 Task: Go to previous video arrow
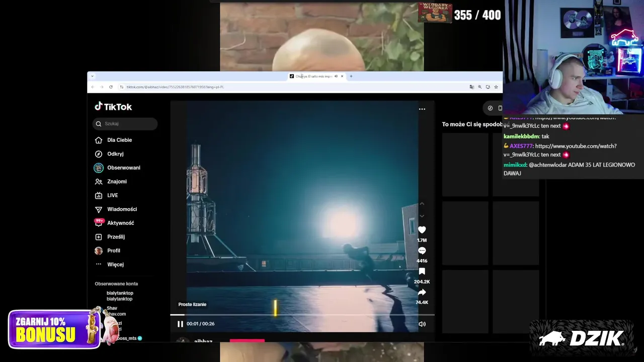pyautogui.click(x=422, y=204)
